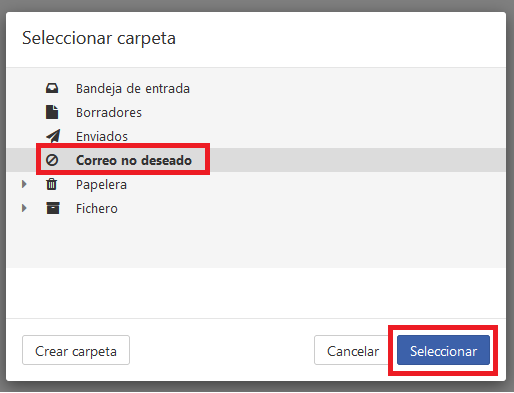Click the Crear carpeta button
This screenshot has width=514, height=393.
(76, 350)
